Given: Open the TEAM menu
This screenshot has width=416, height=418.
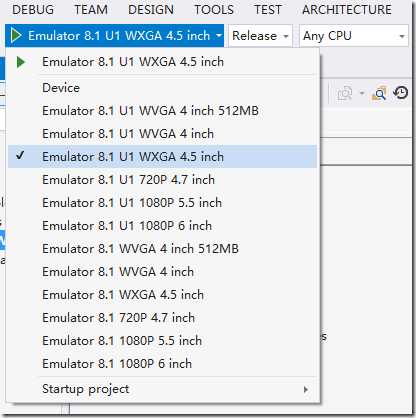Looking at the screenshot, I should click(91, 10).
